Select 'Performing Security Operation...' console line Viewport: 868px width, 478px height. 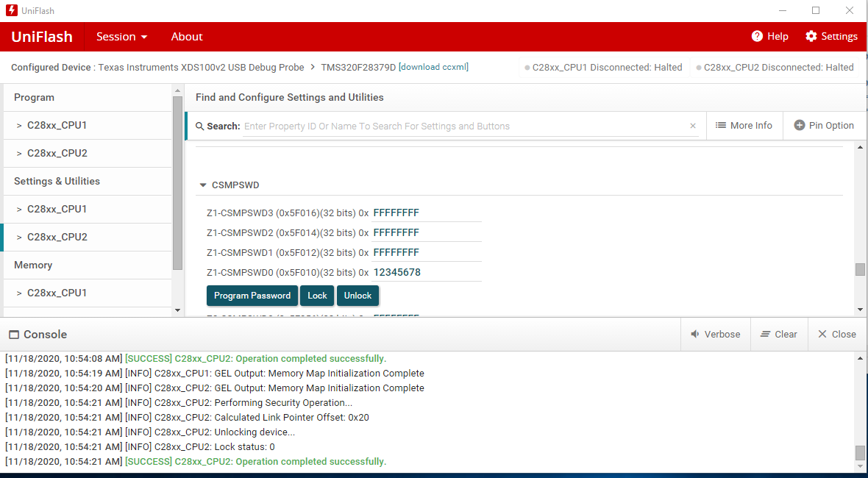(x=179, y=402)
